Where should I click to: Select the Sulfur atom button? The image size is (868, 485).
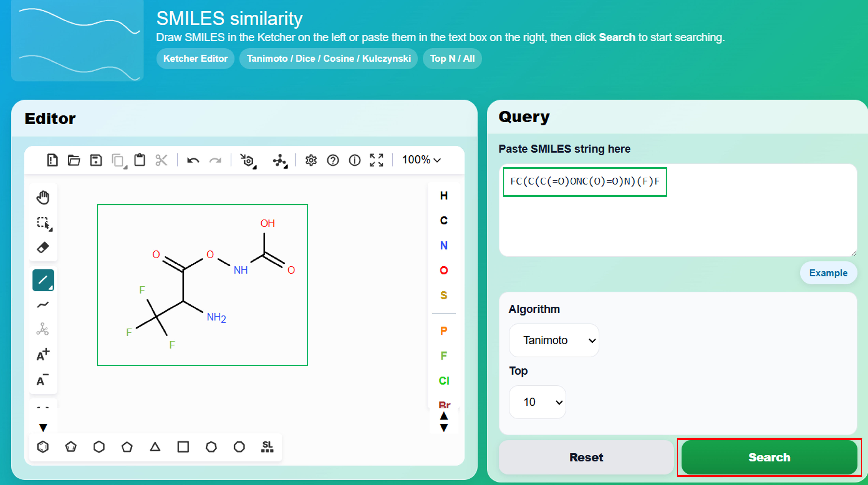[444, 295]
